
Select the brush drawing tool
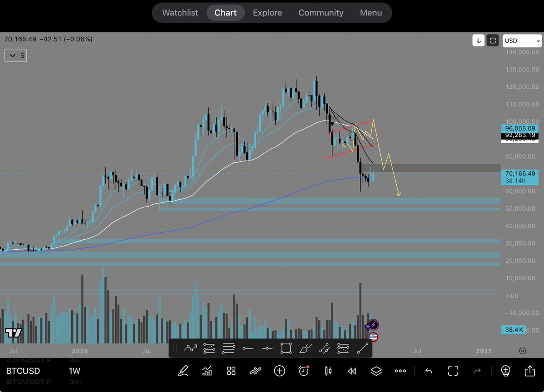coord(305,348)
